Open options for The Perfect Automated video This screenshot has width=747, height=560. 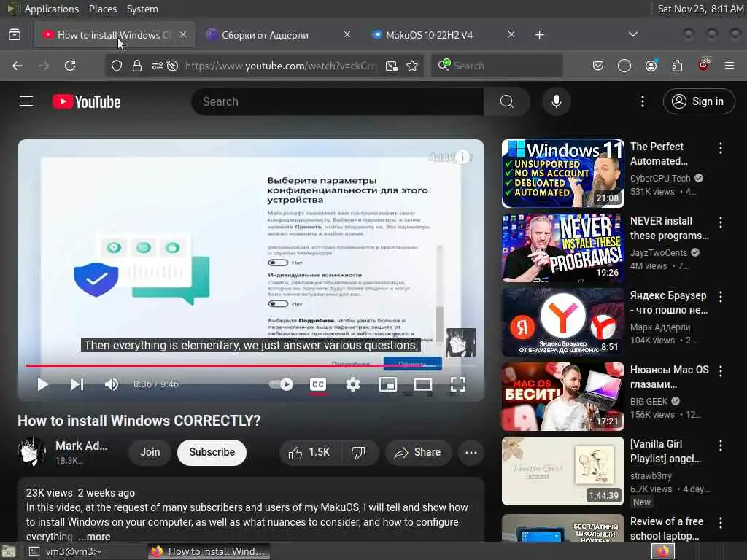click(x=720, y=148)
